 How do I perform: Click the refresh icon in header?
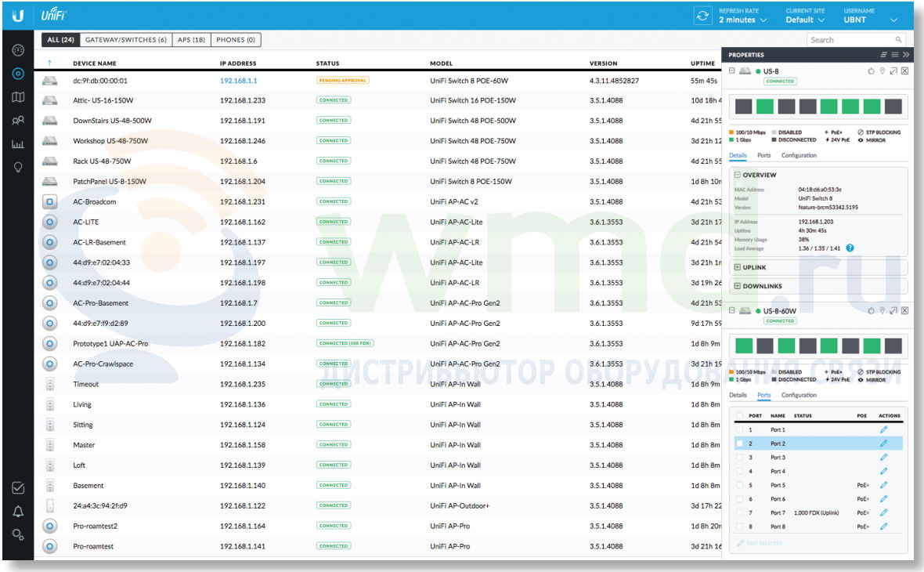702,16
